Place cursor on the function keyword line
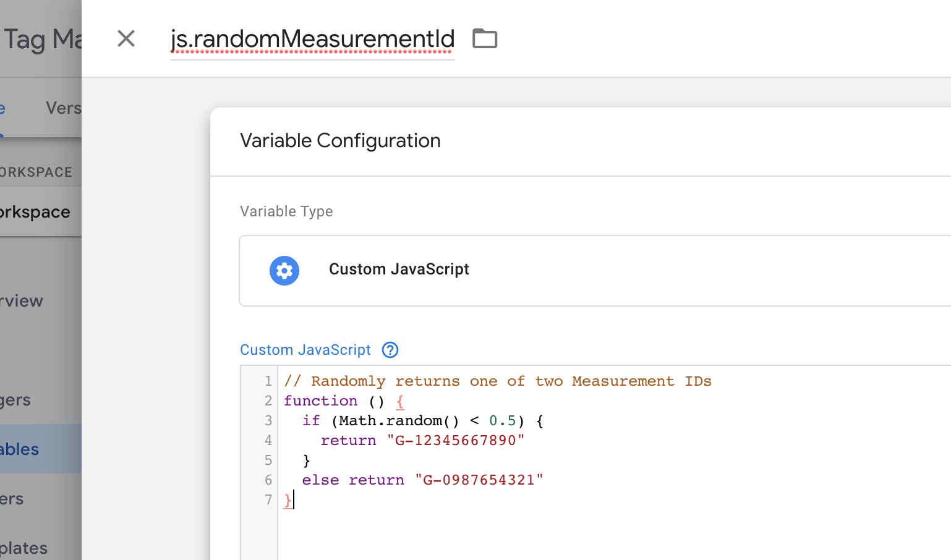951x560 pixels. tap(320, 401)
